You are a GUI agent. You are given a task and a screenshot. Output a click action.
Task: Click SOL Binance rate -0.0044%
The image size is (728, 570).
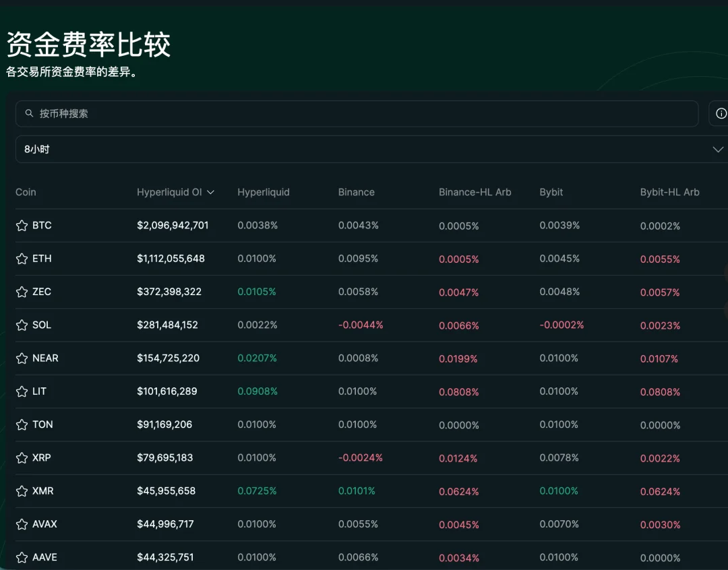tap(361, 325)
